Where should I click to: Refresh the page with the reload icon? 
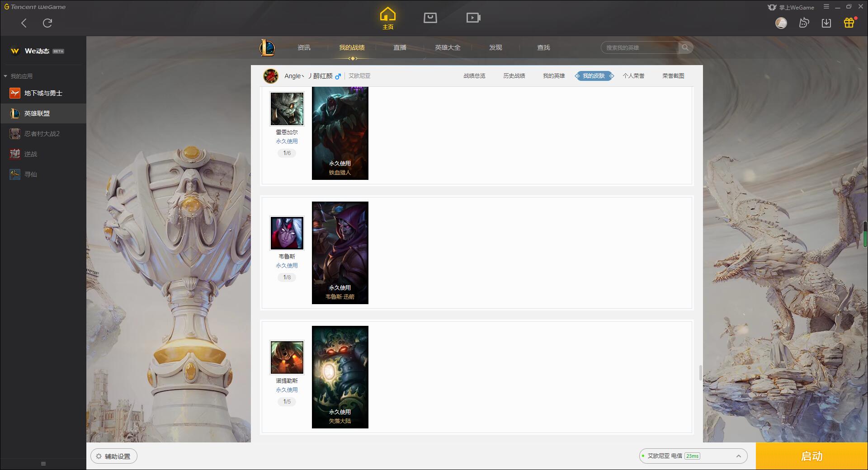pos(47,23)
